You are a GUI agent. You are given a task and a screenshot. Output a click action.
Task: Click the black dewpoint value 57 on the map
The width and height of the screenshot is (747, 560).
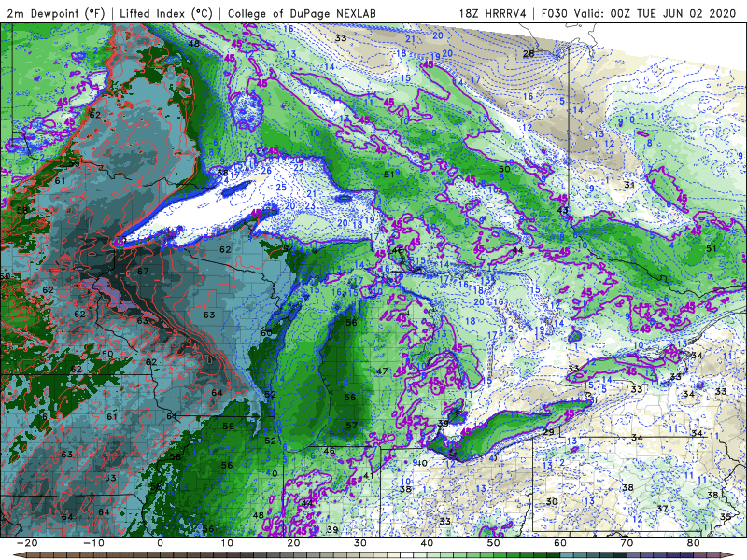351,426
